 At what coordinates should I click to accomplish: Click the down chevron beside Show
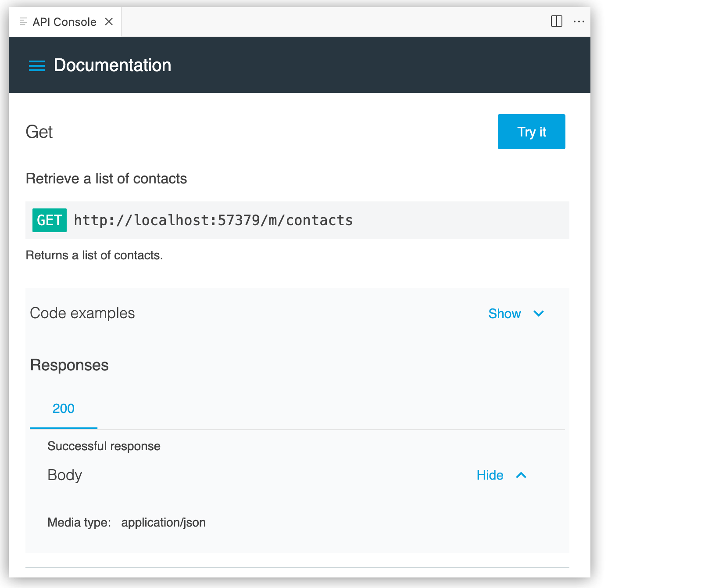coord(539,314)
